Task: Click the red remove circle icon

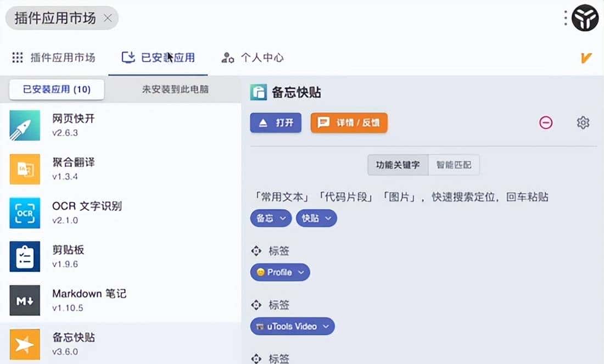Action: tap(546, 123)
